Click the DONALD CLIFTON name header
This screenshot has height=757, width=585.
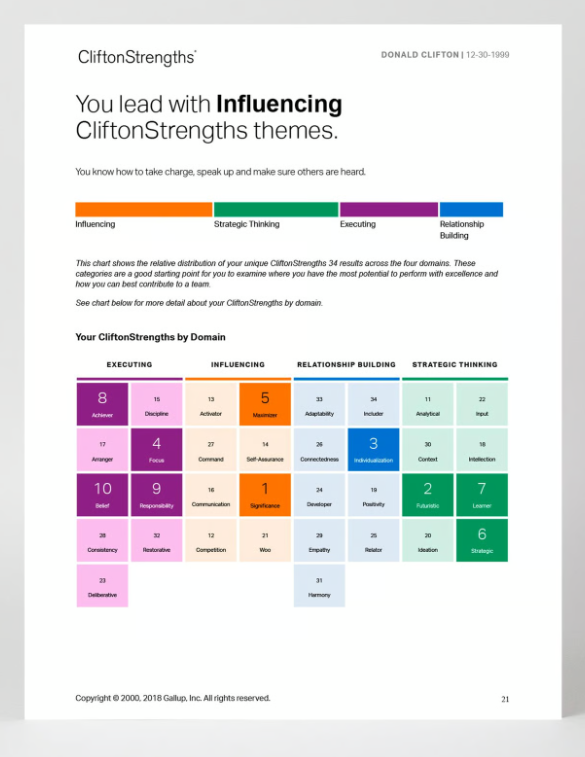coord(420,55)
